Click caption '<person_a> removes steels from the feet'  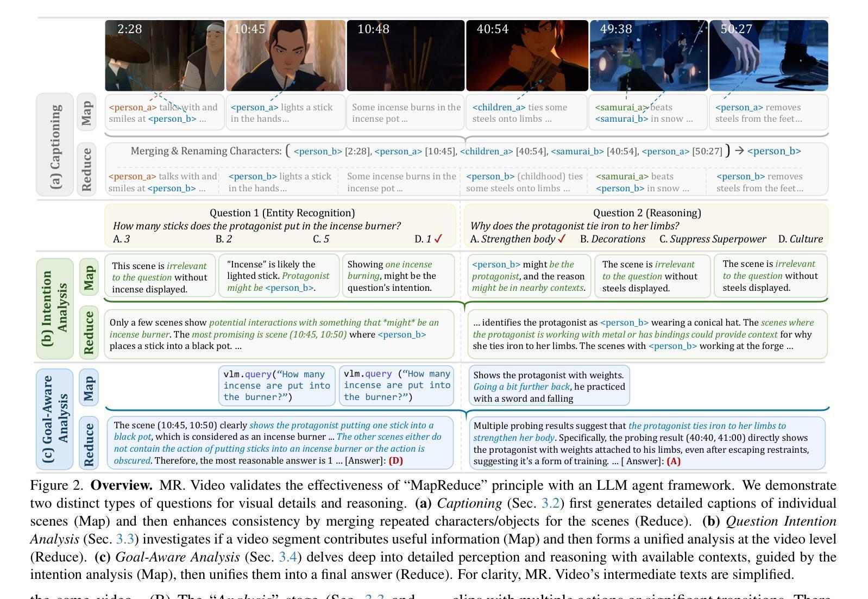769,113
